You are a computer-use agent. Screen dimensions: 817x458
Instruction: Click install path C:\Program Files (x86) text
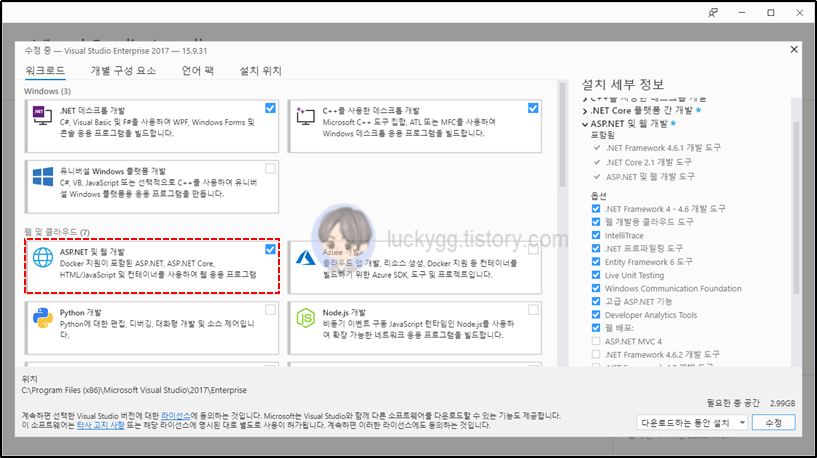click(x=134, y=390)
